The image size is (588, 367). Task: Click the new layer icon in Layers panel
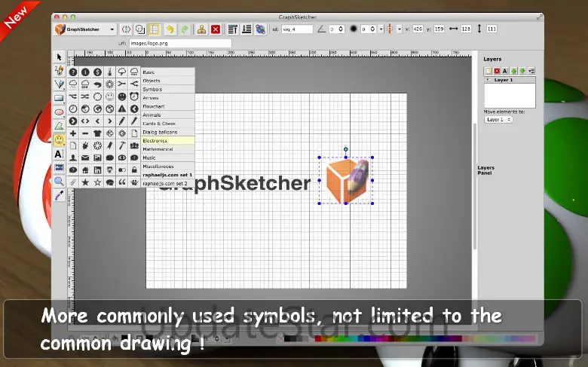tap(488, 70)
